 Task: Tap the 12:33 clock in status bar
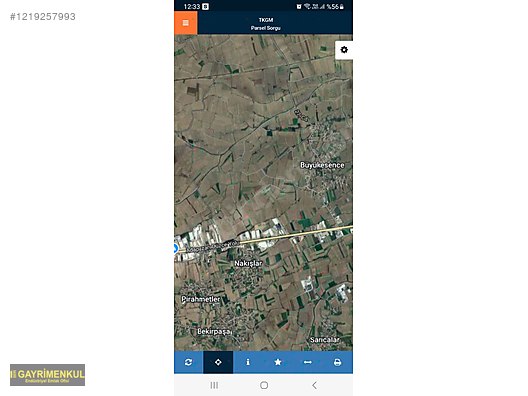pyautogui.click(x=192, y=6)
